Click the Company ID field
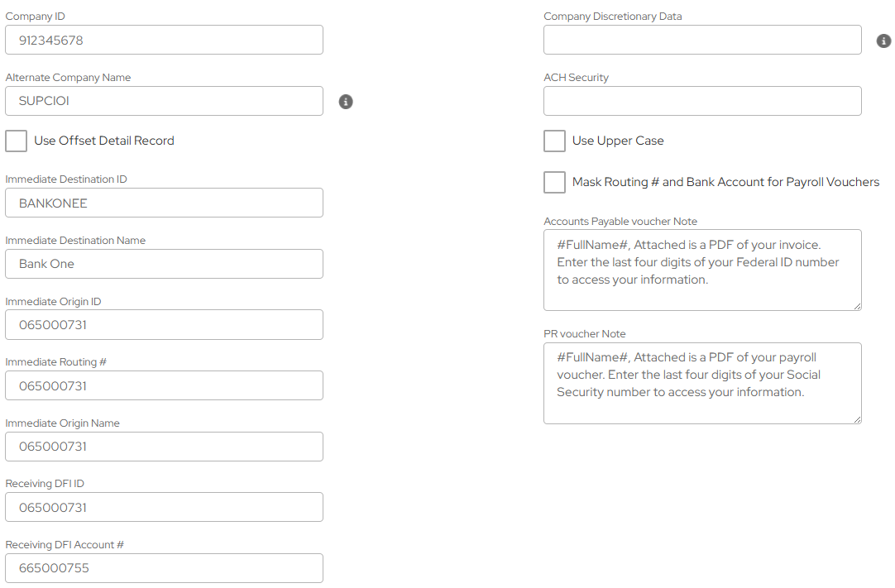This screenshot has height=588, width=895. (x=164, y=40)
